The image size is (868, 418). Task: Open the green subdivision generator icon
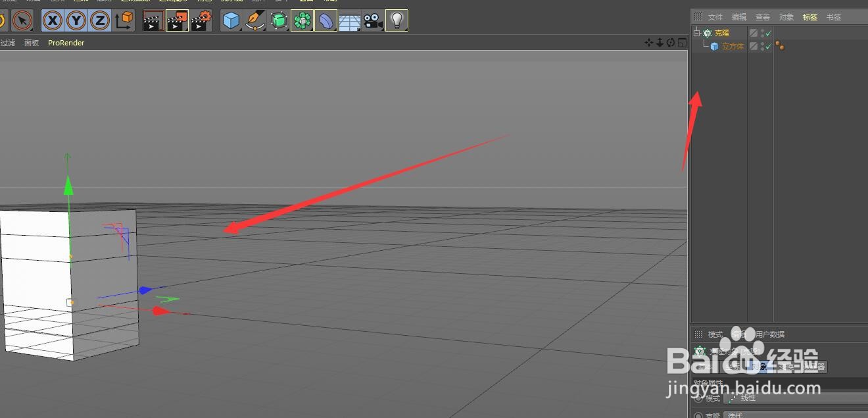tap(279, 21)
